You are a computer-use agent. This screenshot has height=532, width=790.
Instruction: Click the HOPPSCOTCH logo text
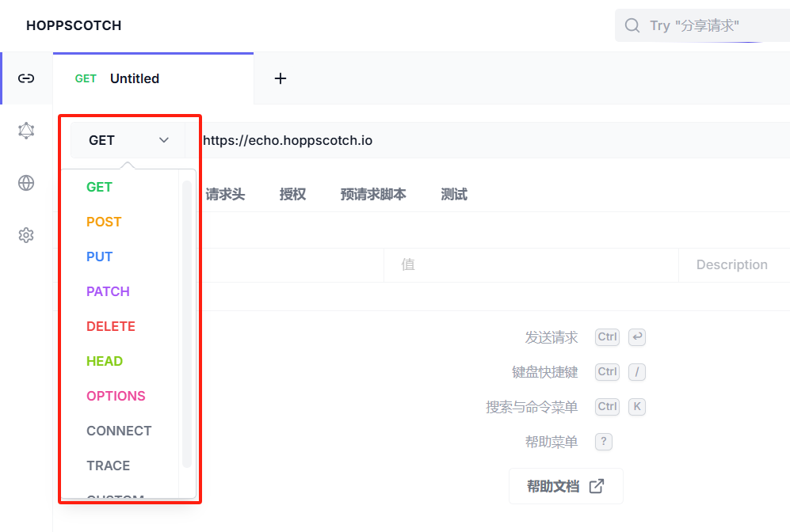(x=74, y=25)
